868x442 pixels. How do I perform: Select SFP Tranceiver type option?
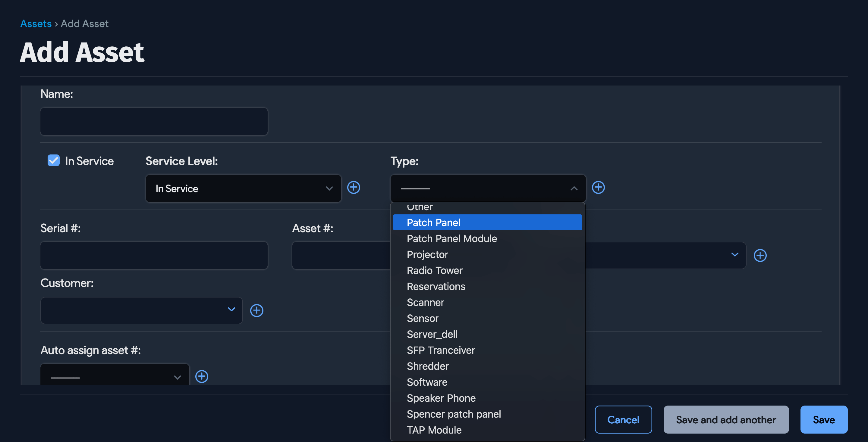pos(440,350)
